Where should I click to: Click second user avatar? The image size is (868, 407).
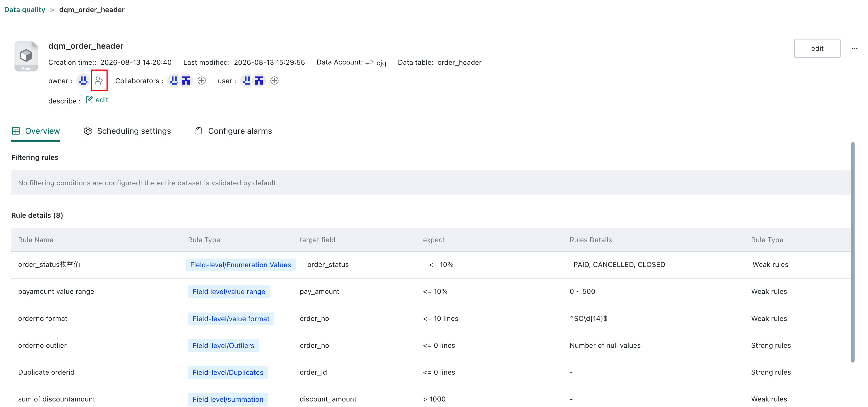click(x=259, y=81)
